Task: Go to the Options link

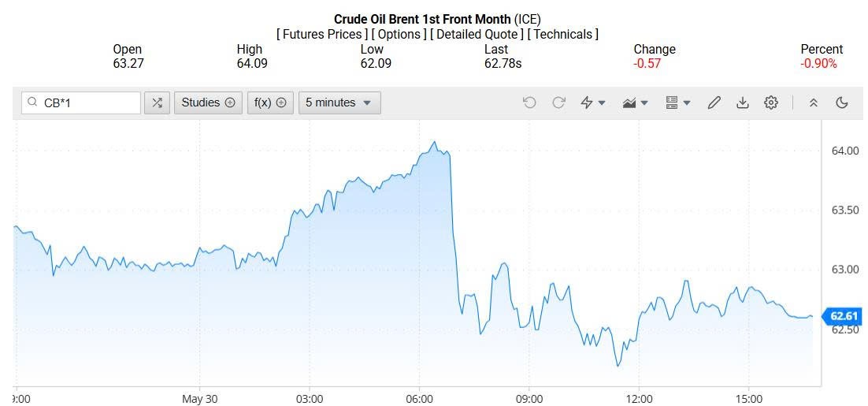Action: point(399,34)
